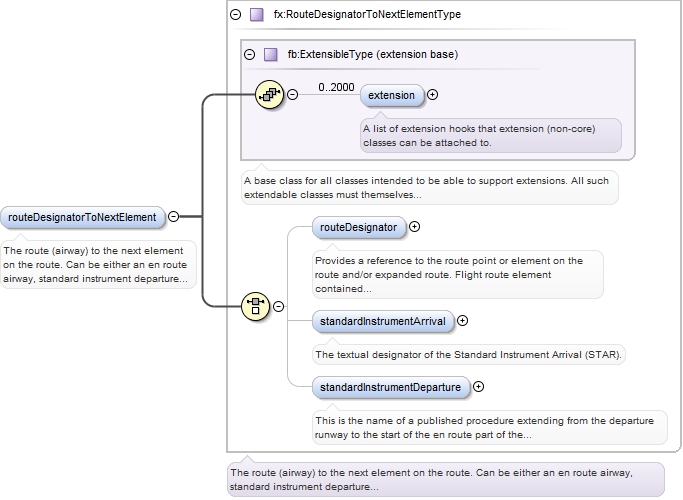Image resolution: width=683 pixels, height=500 pixels.
Task: Click the Standard Instrument Arrival (STAR) description
Action: click(469, 354)
